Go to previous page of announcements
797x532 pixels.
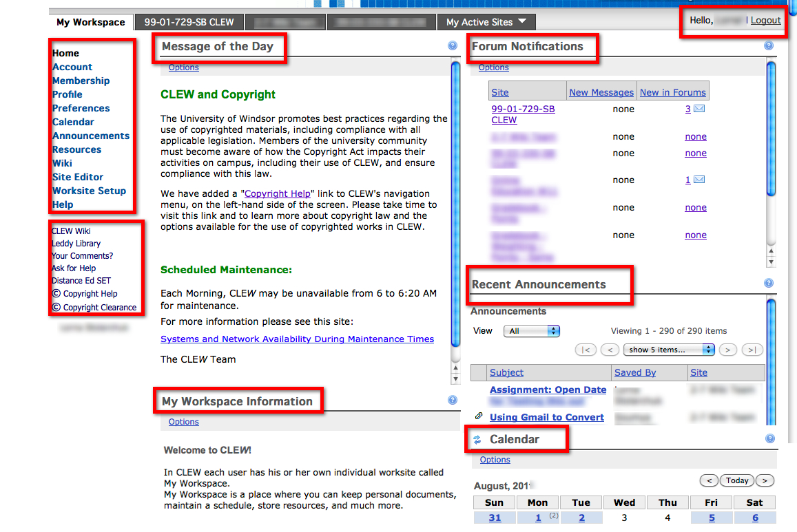tap(610, 350)
